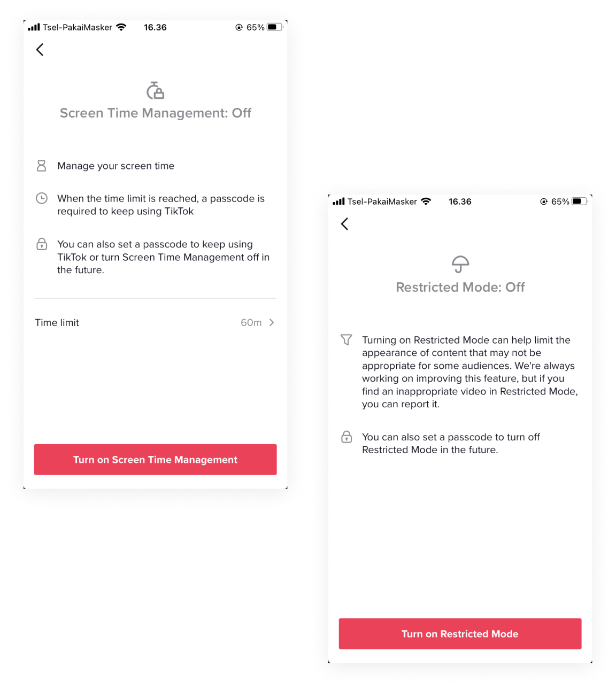
Task: Tap the Wi-Fi icon in the right phone's status bar
Action: click(x=426, y=201)
